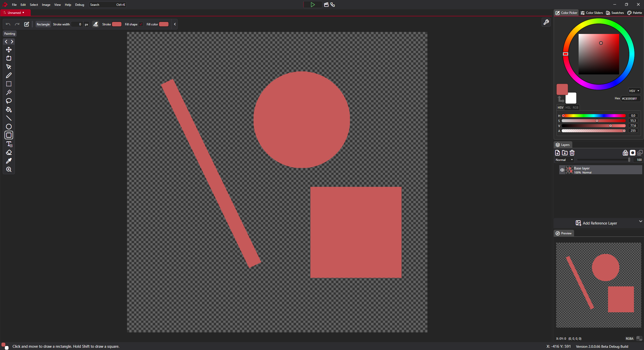Select the Text tool

[9, 144]
